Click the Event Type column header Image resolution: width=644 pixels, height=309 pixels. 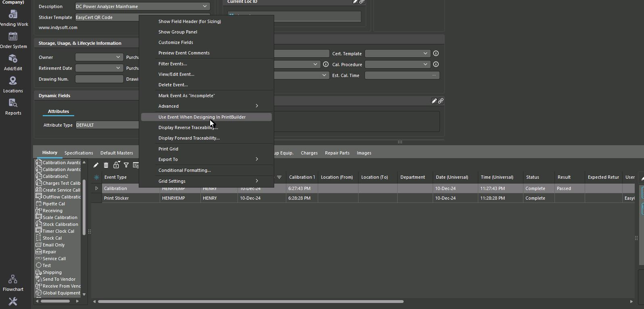[x=116, y=177]
